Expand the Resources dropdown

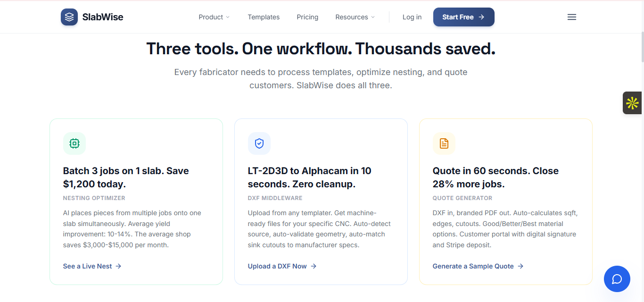coord(355,17)
